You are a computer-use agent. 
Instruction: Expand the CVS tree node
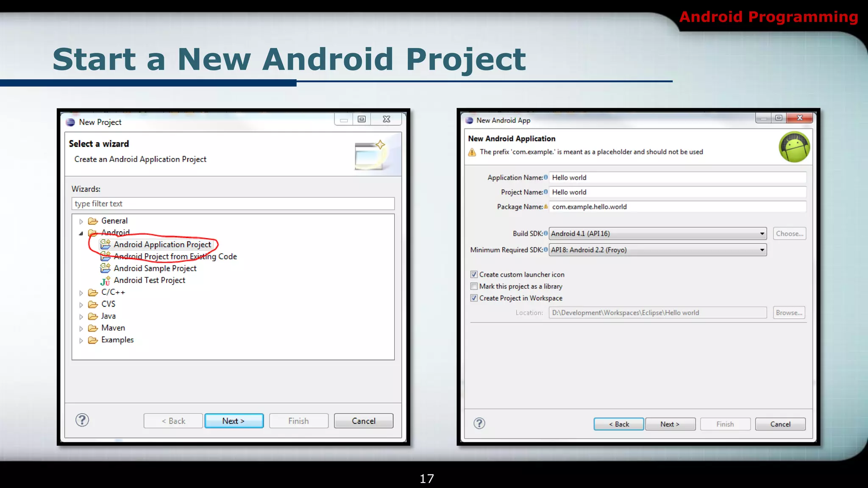(x=81, y=305)
